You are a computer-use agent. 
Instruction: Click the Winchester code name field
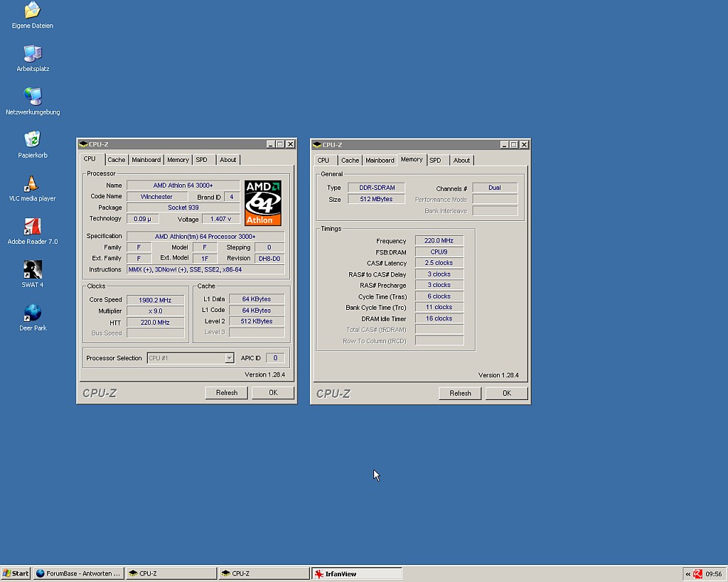157,197
